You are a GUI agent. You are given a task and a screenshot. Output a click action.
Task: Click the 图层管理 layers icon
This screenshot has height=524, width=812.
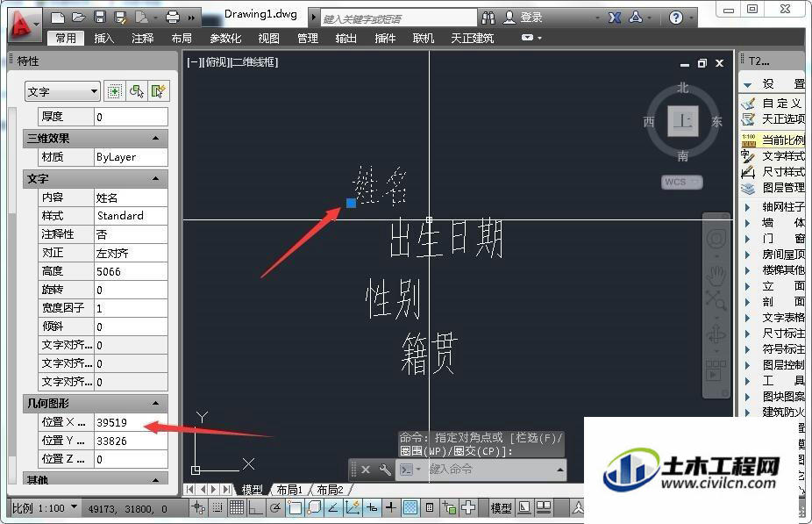[x=748, y=188]
